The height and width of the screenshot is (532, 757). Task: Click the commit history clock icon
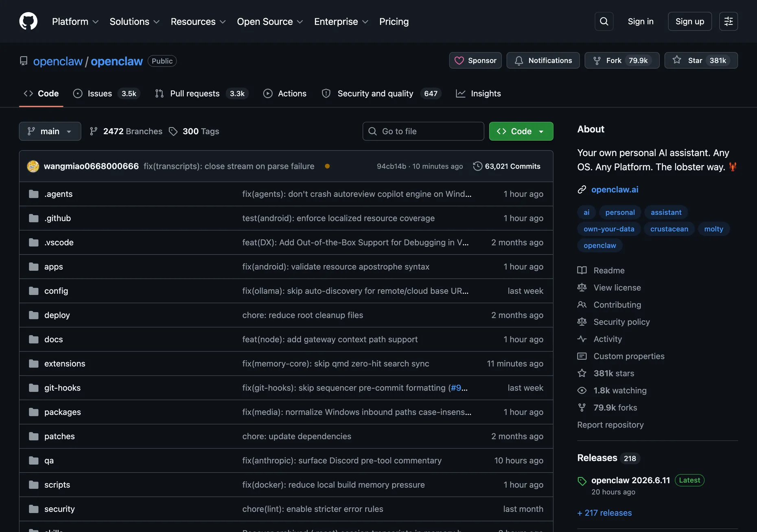[477, 166]
